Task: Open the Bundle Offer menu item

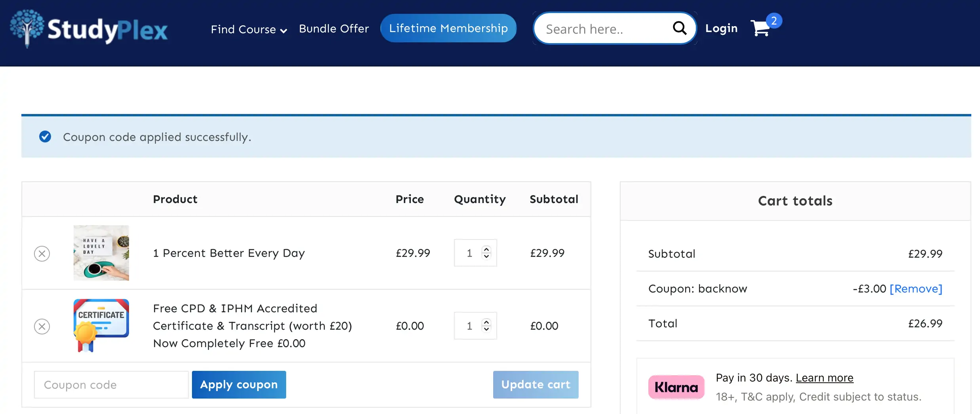Action: coord(334,28)
